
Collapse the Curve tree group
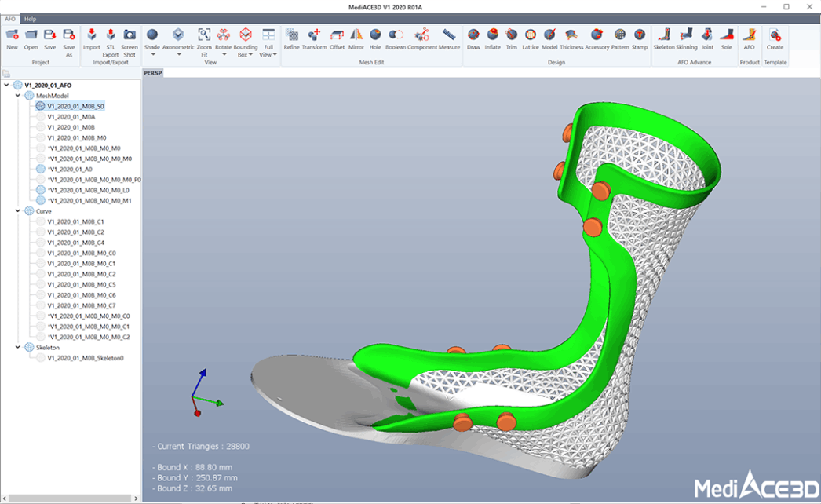pyautogui.click(x=18, y=210)
